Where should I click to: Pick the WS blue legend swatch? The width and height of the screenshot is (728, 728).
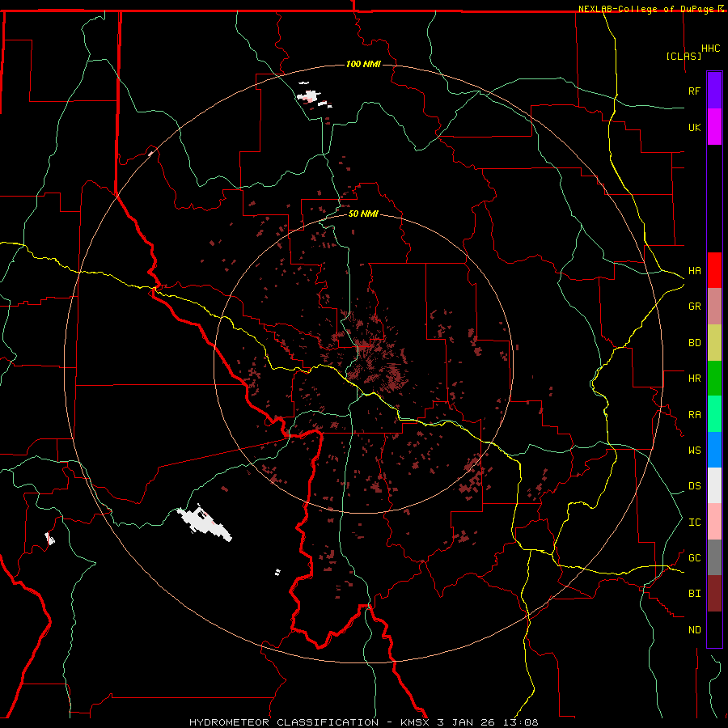point(714,450)
